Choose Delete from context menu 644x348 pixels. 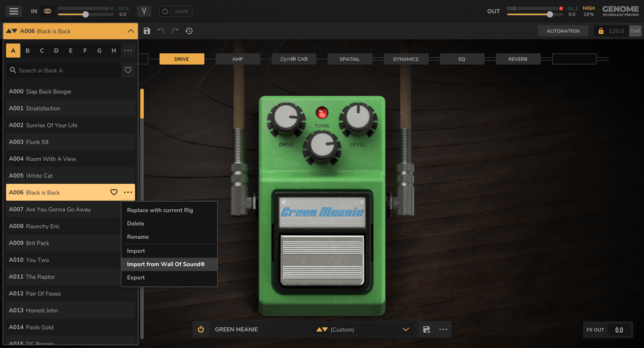169,223
